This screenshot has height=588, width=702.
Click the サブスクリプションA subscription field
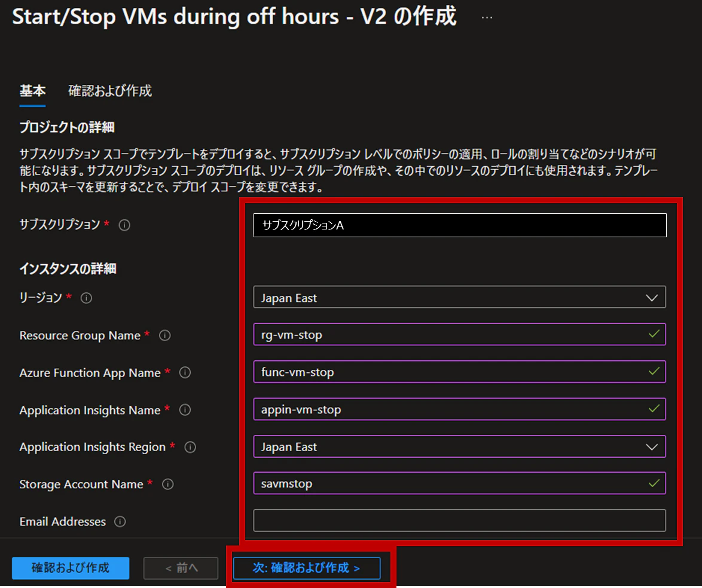[460, 225]
